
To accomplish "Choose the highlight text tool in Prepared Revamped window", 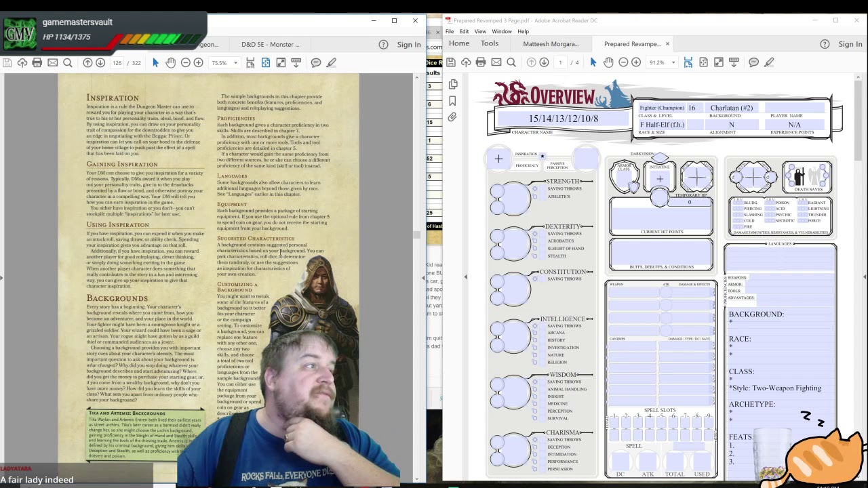I will click(769, 62).
